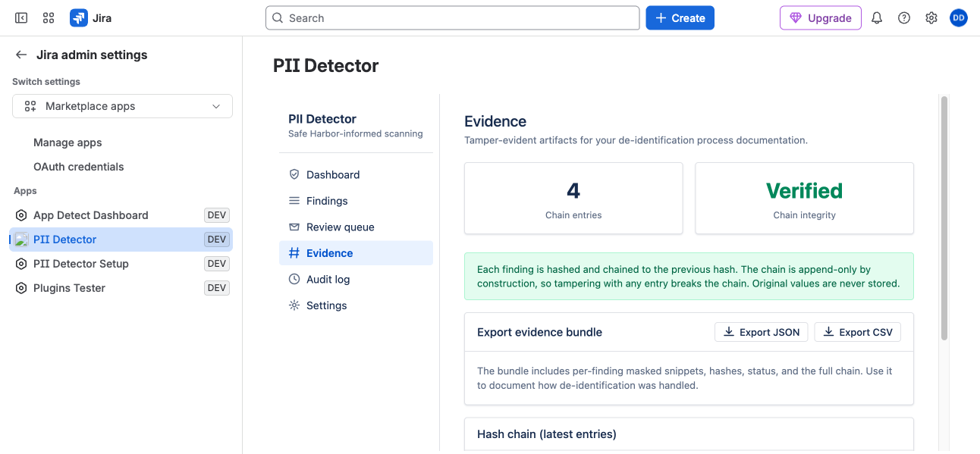This screenshot has width=980, height=454.
Task: Open the help question mark icon
Action: coord(904,18)
